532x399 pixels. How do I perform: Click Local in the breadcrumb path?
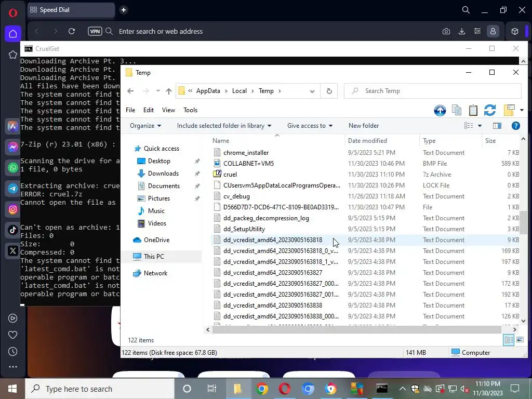click(239, 91)
